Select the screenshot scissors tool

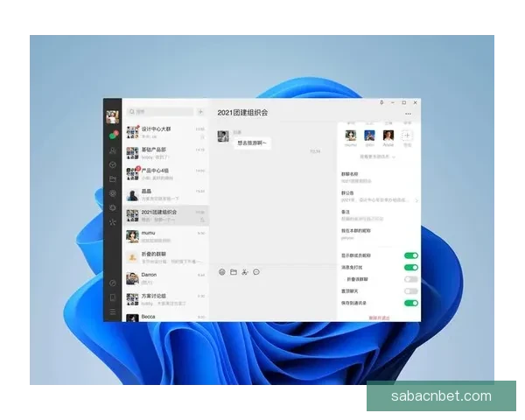245,272
